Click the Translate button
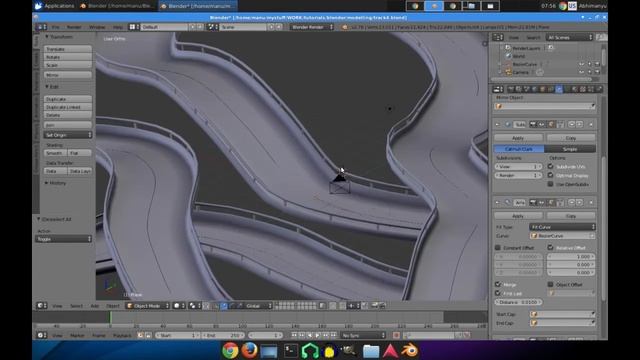640x360 pixels. pos(68,49)
